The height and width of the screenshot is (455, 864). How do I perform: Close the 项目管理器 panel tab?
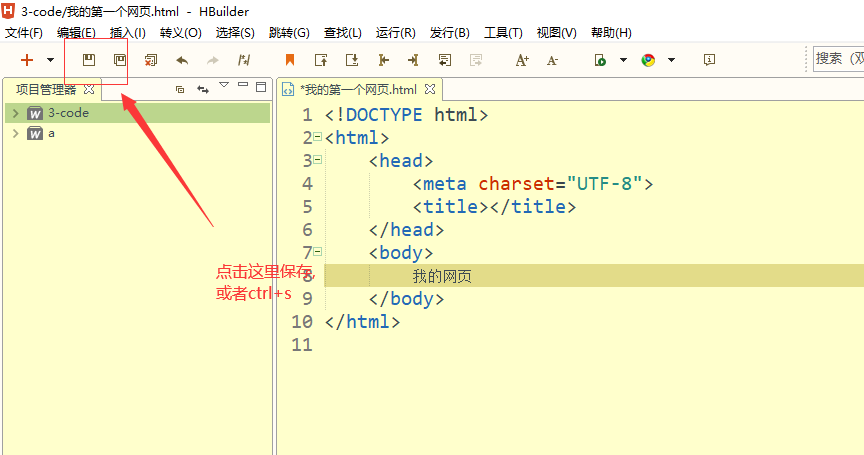click(x=89, y=89)
